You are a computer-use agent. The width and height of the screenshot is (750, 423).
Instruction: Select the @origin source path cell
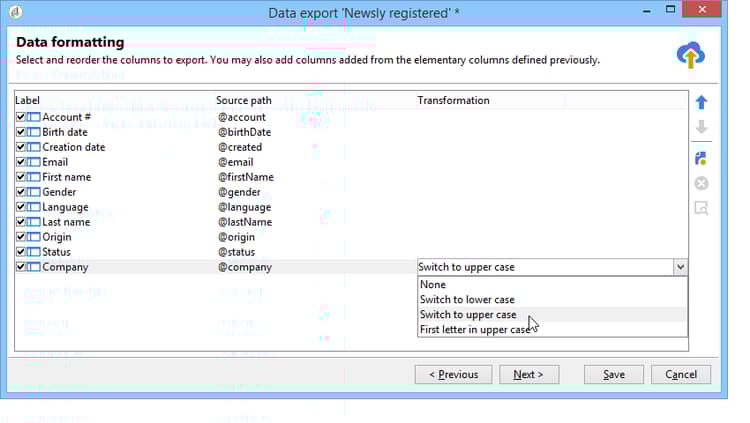click(x=236, y=237)
